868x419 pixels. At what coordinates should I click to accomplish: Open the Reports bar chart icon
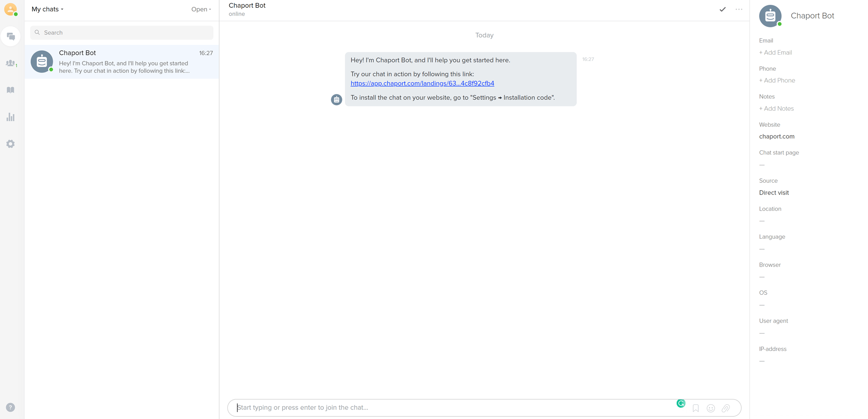click(11, 117)
